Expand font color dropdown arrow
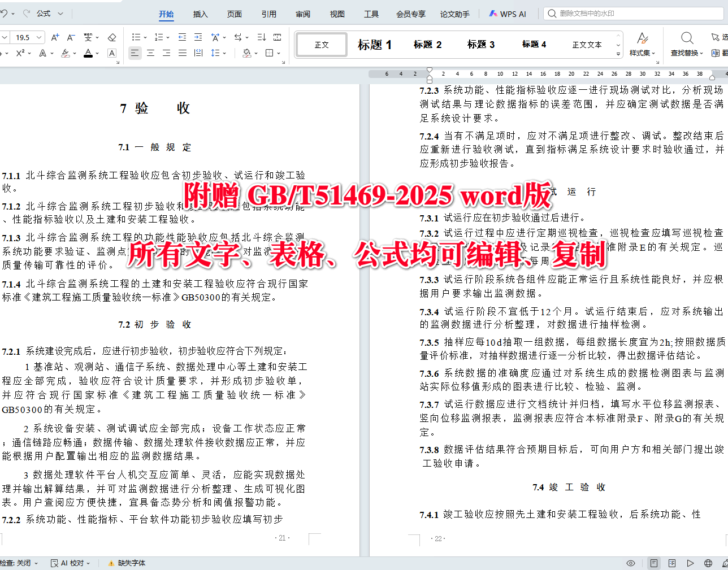 tap(97, 54)
